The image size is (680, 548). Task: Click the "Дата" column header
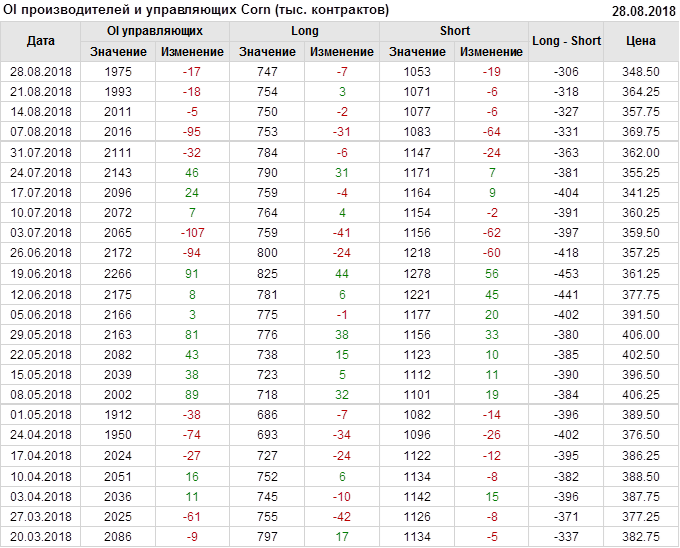41,41
